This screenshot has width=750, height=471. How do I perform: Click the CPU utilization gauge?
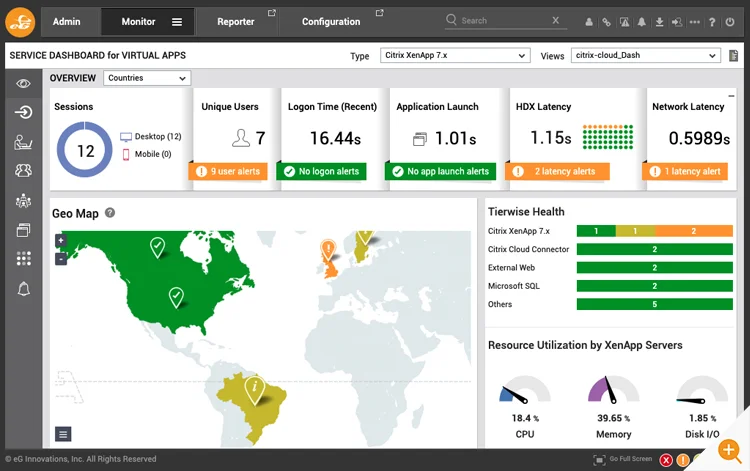[x=525, y=390]
